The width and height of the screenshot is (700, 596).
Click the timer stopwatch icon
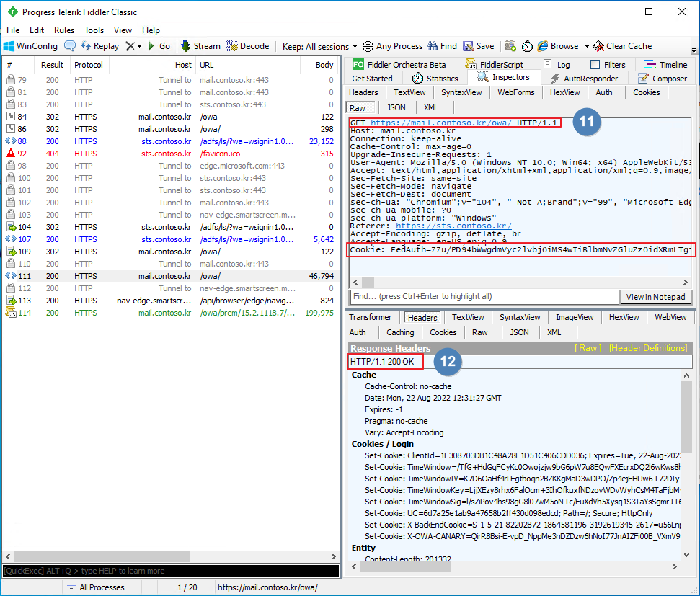[x=527, y=46]
